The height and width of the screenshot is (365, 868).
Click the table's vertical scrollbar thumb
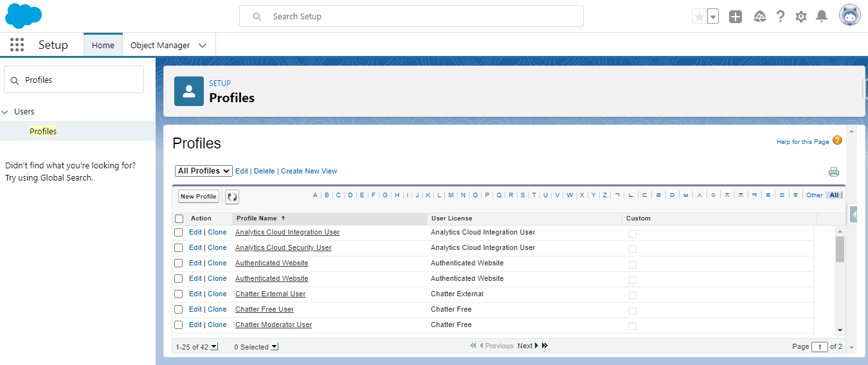[840, 249]
